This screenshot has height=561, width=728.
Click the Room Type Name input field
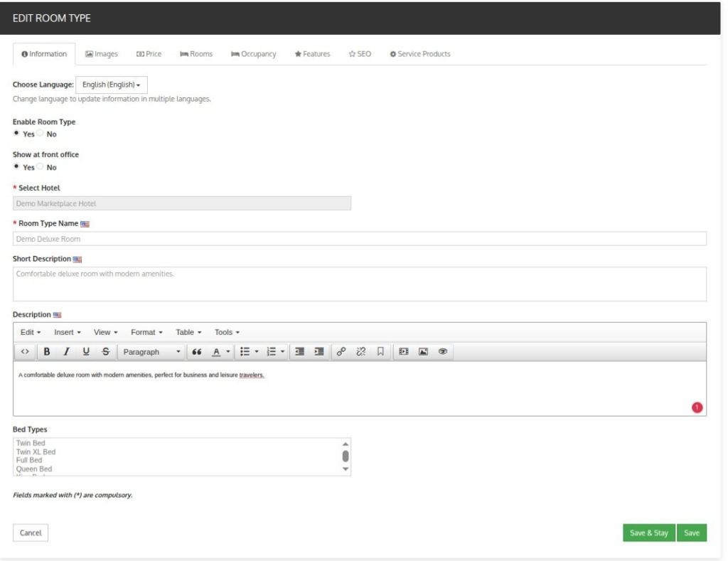click(360, 239)
